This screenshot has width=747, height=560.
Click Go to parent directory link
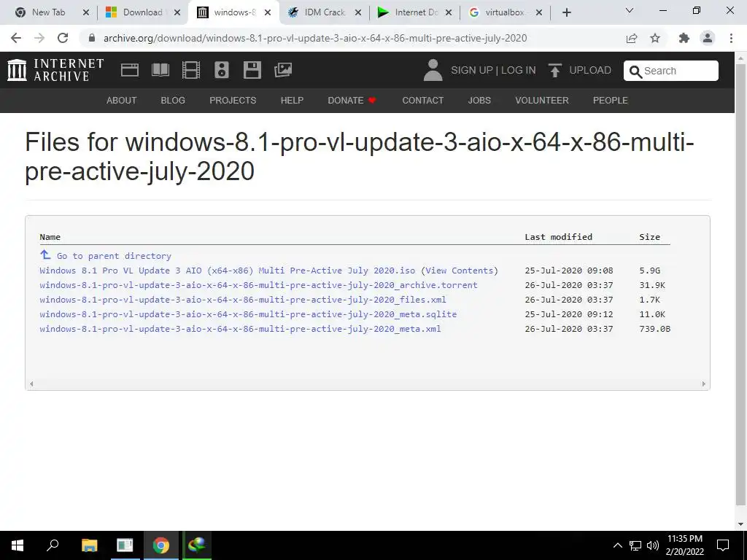click(x=114, y=256)
